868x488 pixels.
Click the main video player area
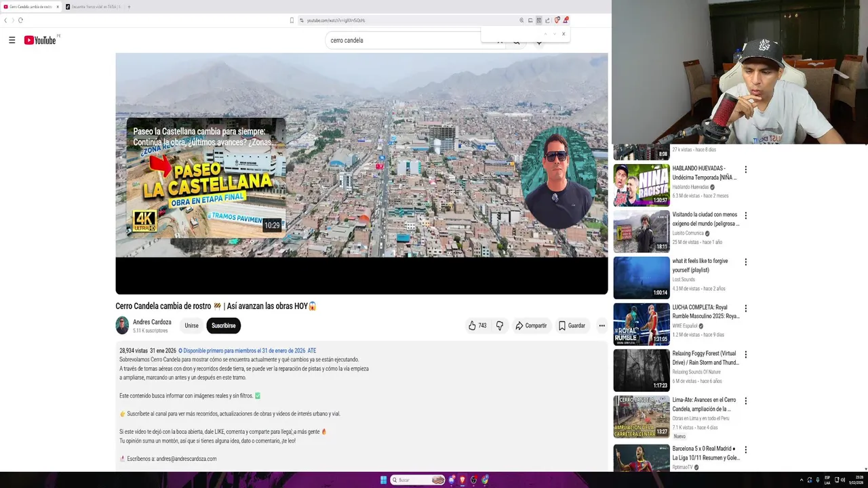[x=361, y=174]
